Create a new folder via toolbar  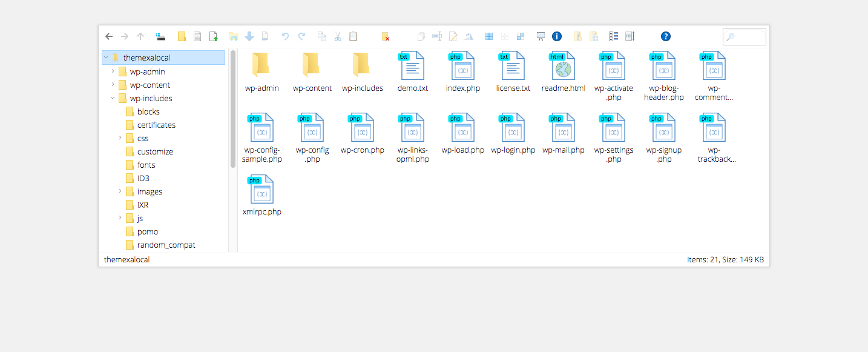coord(182,36)
